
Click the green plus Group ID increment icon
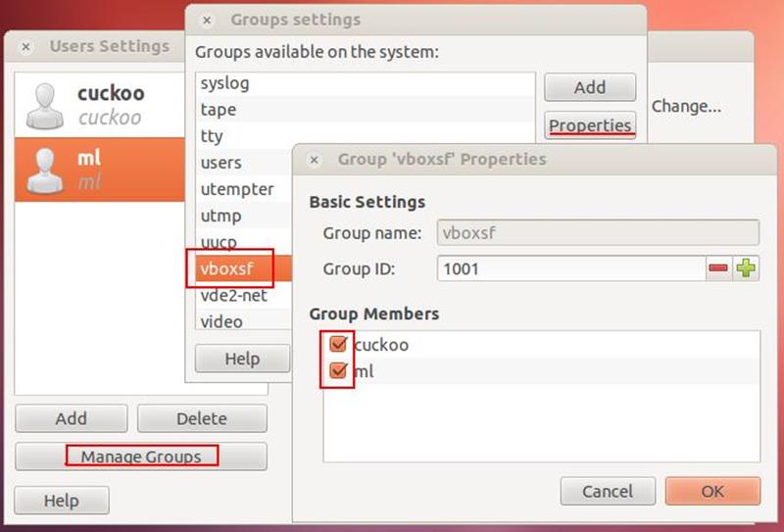click(x=747, y=268)
